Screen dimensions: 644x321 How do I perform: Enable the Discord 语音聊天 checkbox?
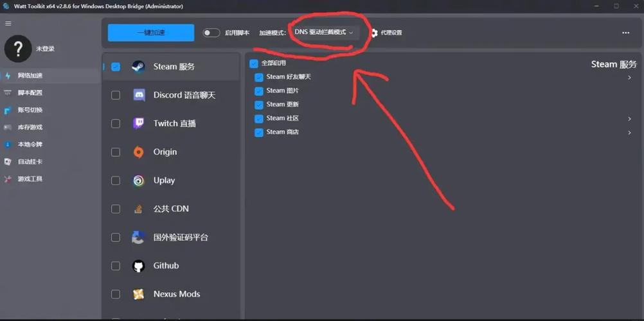coord(116,95)
